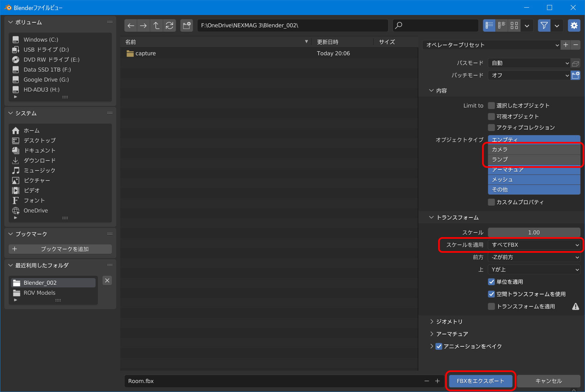
Task: Refresh the file list
Action: 169,26
